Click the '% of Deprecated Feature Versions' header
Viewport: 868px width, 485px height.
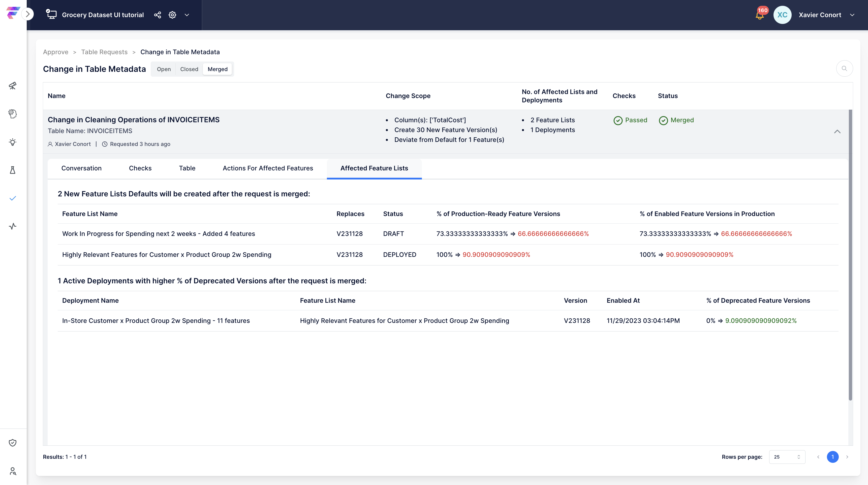pyautogui.click(x=758, y=301)
